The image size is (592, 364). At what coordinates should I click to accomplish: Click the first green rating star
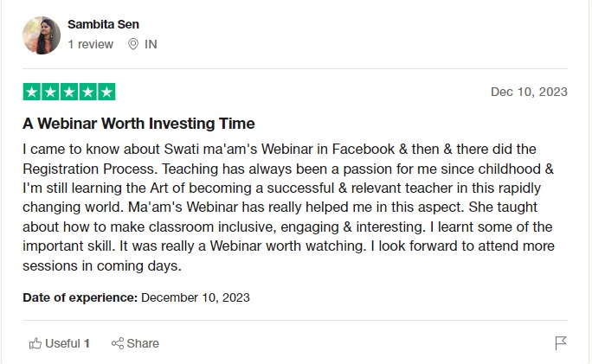(32, 92)
